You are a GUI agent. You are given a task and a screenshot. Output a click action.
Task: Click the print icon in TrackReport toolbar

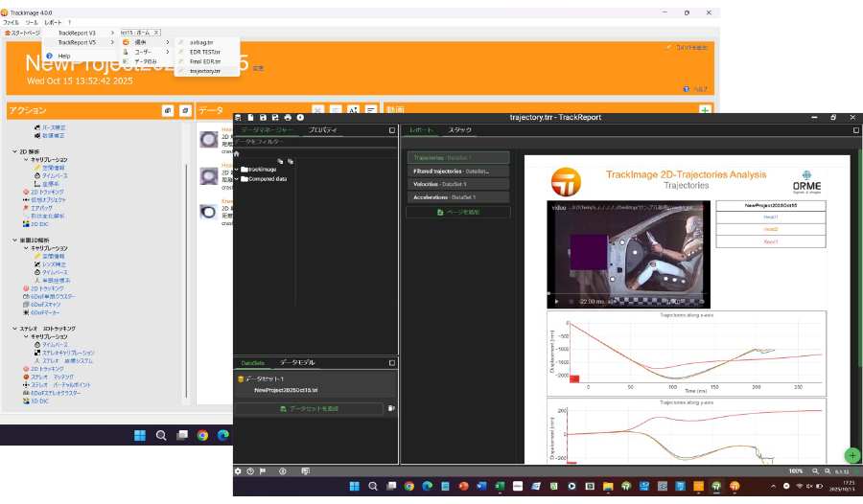tap(288, 117)
